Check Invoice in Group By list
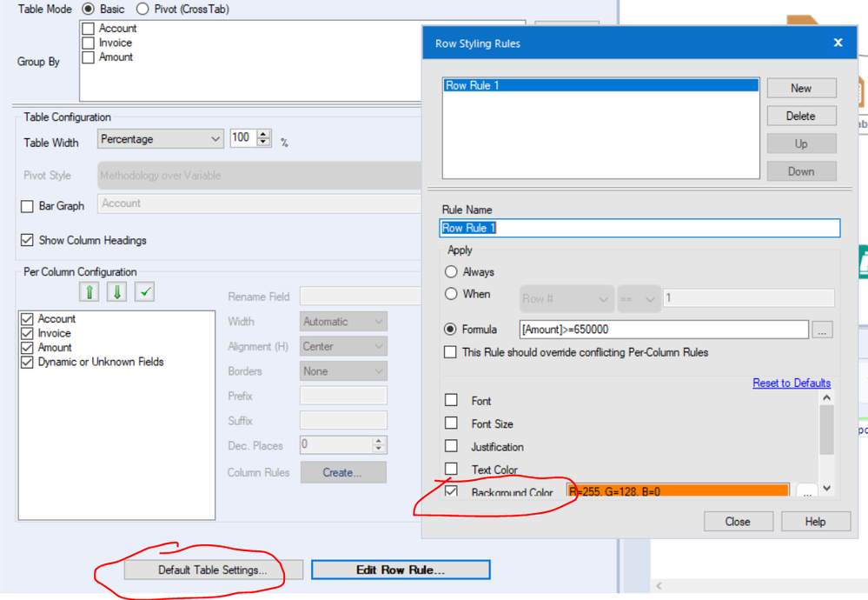868x600 pixels. [88, 43]
